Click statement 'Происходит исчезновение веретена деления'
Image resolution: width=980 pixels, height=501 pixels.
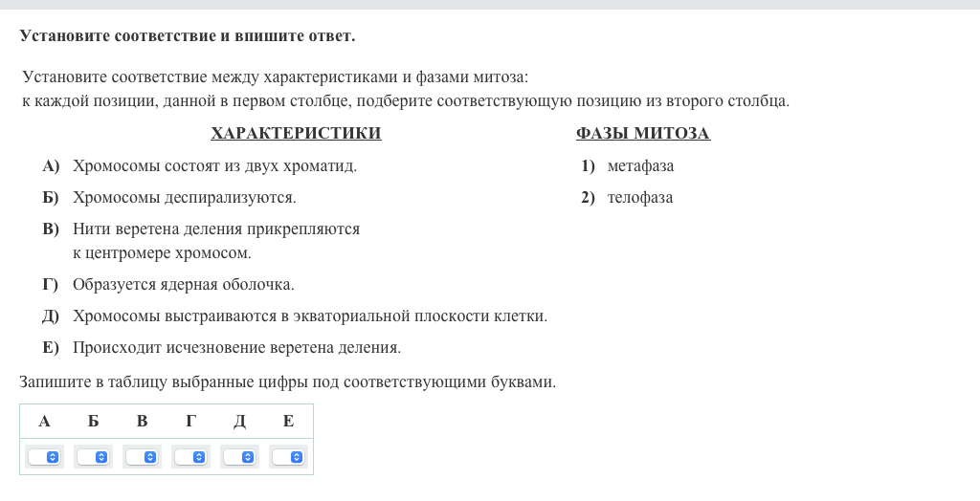click(x=236, y=348)
